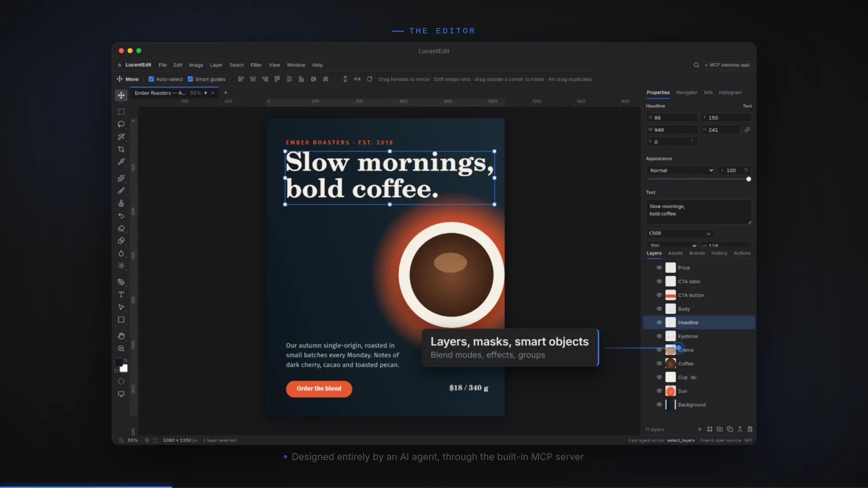Click the search magnifier icon
Screen dimensions: 868x488
[x=696, y=65]
